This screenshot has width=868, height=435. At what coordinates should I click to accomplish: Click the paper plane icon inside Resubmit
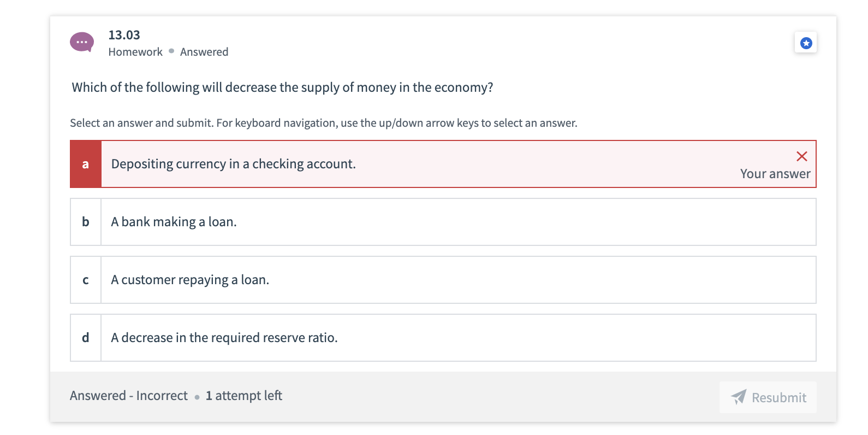pos(738,397)
